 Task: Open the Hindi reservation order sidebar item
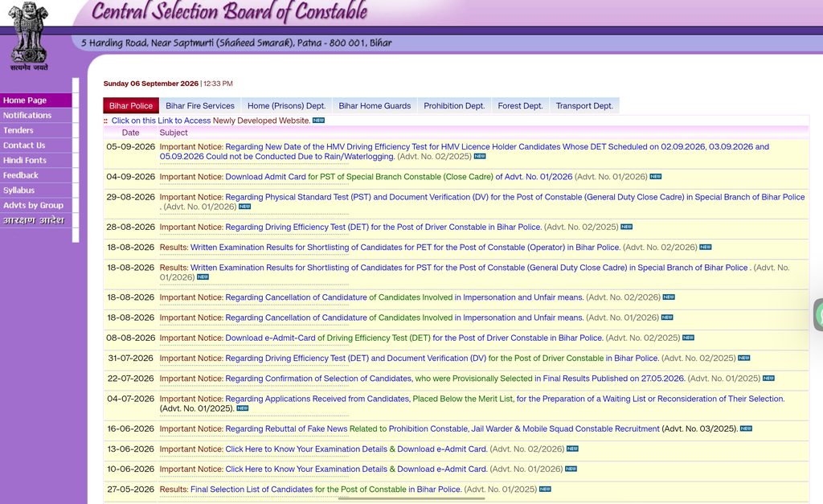pyautogui.click(x=35, y=220)
